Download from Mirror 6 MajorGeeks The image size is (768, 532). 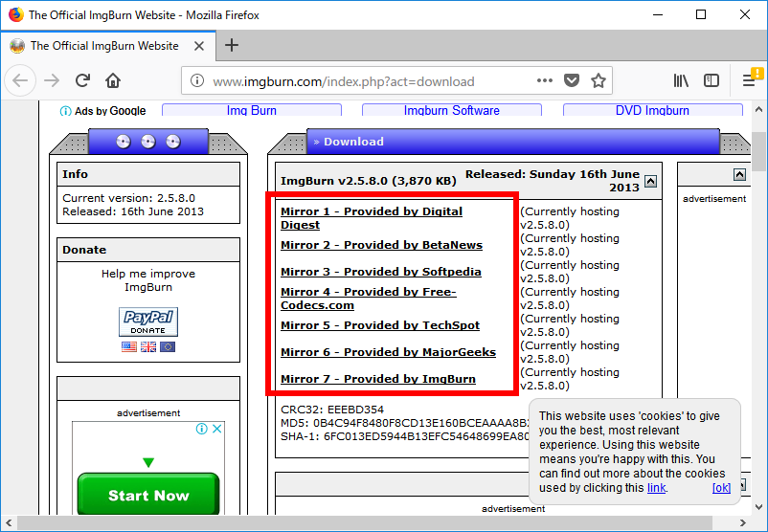pyautogui.click(x=389, y=352)
